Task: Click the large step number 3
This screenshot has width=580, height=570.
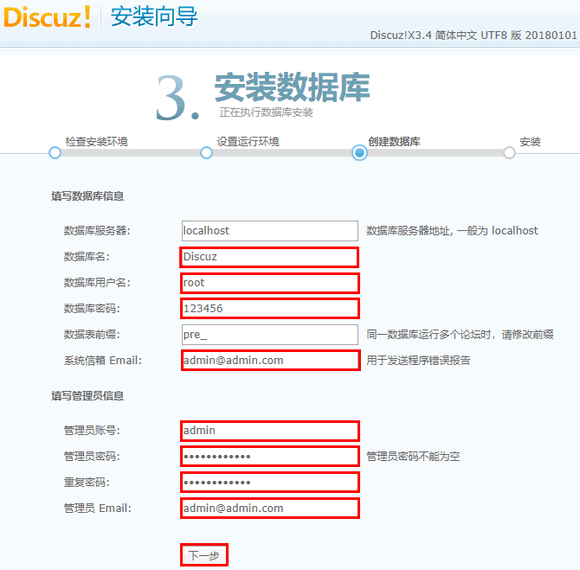Action: tap(178, 98)
